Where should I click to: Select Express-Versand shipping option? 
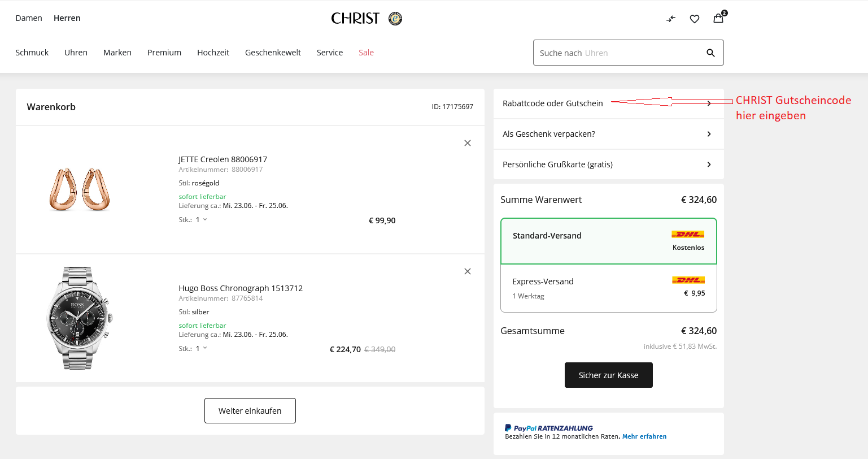[x=608, y=288]
